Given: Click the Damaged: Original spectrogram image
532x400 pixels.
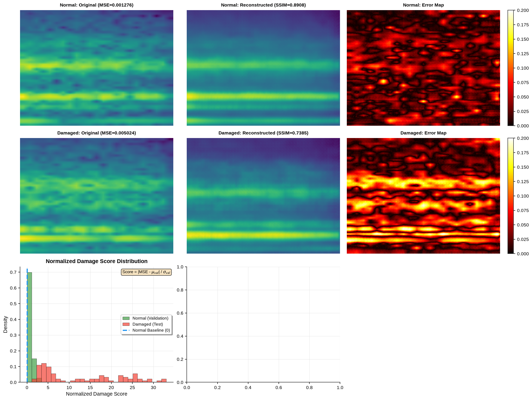Looking at the screenshot, I should 96,196.
